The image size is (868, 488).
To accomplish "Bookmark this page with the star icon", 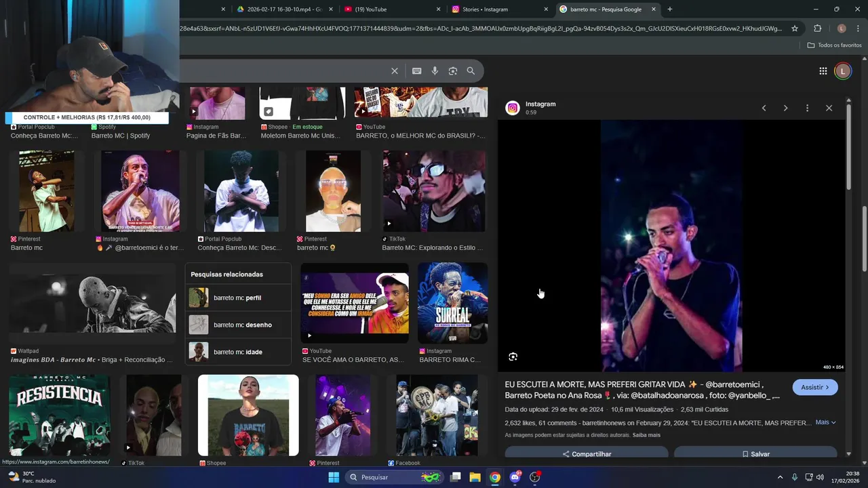I will (795, 28).
